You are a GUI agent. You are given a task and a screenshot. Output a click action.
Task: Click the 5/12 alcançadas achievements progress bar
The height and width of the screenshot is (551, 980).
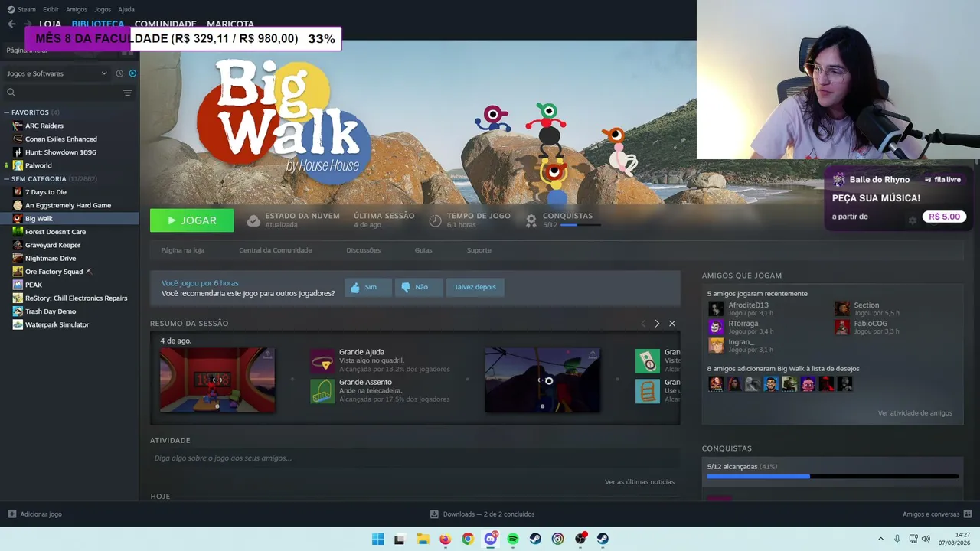click(x=832, y=477)
